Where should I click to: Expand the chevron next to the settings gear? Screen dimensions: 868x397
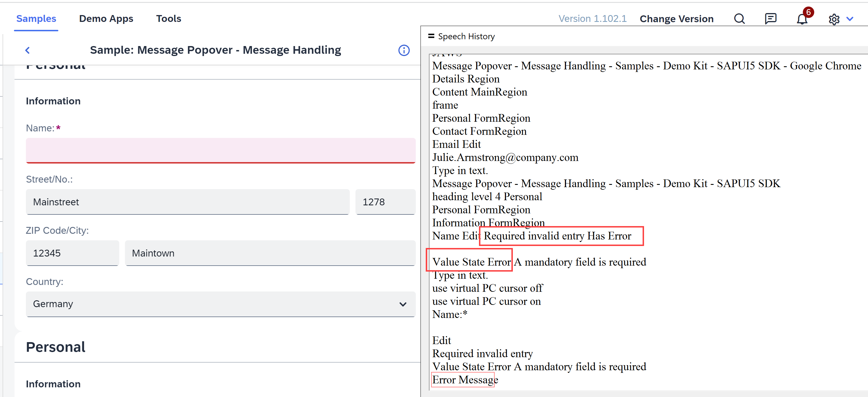click(x=850, y=19)
